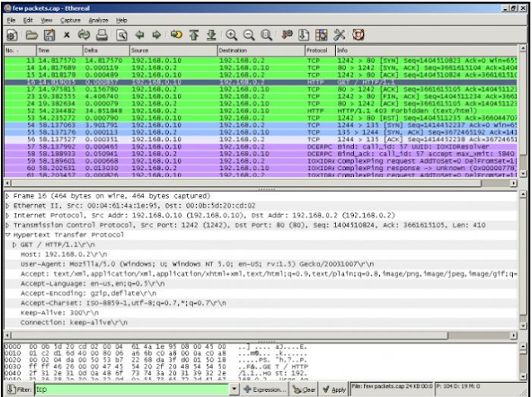Sort by the Protocol column header
Image resolution: width=532 pixels, height=397 pixels.
pos(320,51)
